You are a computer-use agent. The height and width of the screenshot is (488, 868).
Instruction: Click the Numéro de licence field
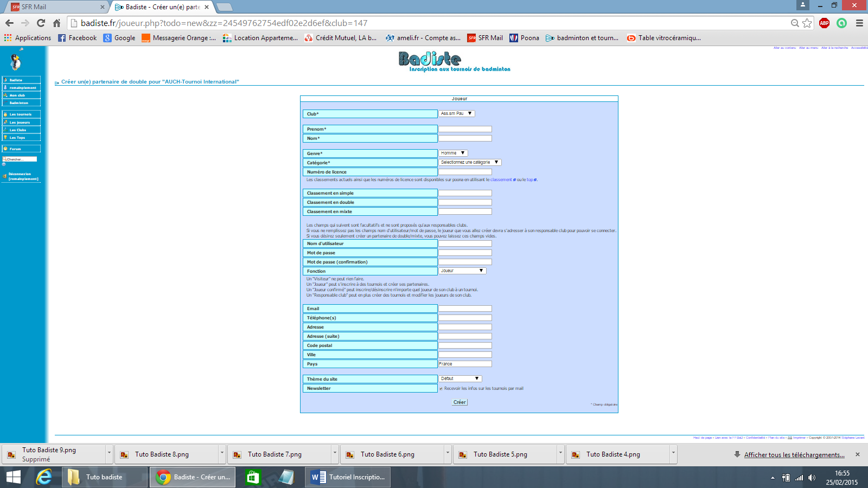(x=465, y=172)
